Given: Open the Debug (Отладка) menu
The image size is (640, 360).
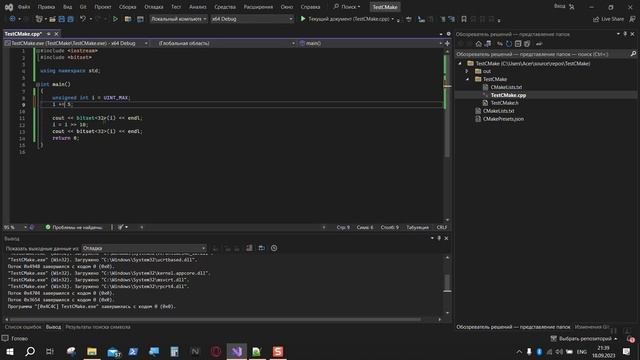Looking at the screenshot, I should click(x=153, y=7).
